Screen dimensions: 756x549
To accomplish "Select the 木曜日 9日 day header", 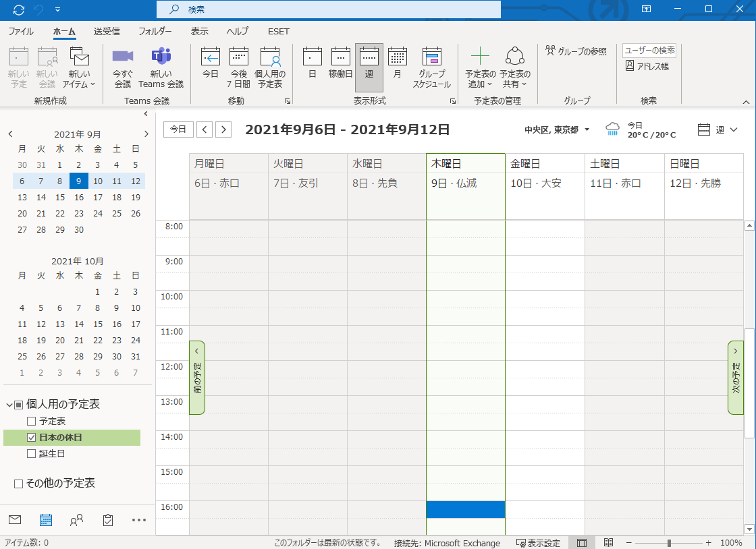I will (x=465, y=186).
